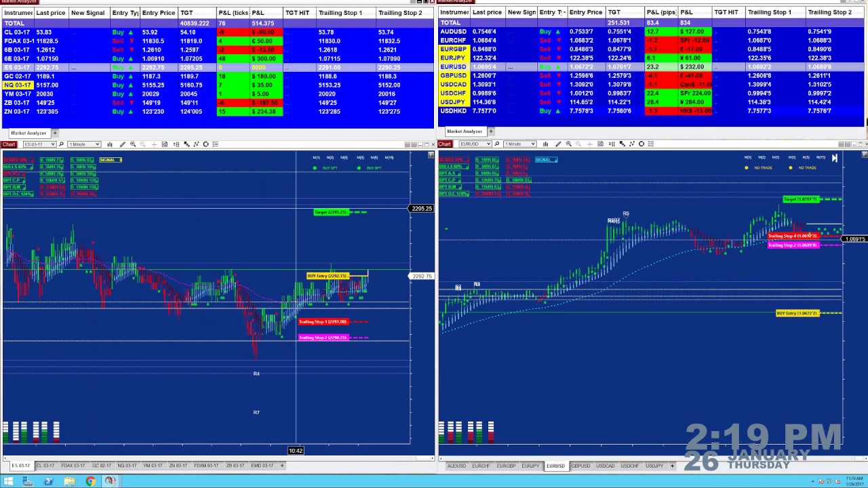Screen dimensions: 868x488
Task: Switch to the NQ 03-17 chart tab
Action: coord(127,466)
